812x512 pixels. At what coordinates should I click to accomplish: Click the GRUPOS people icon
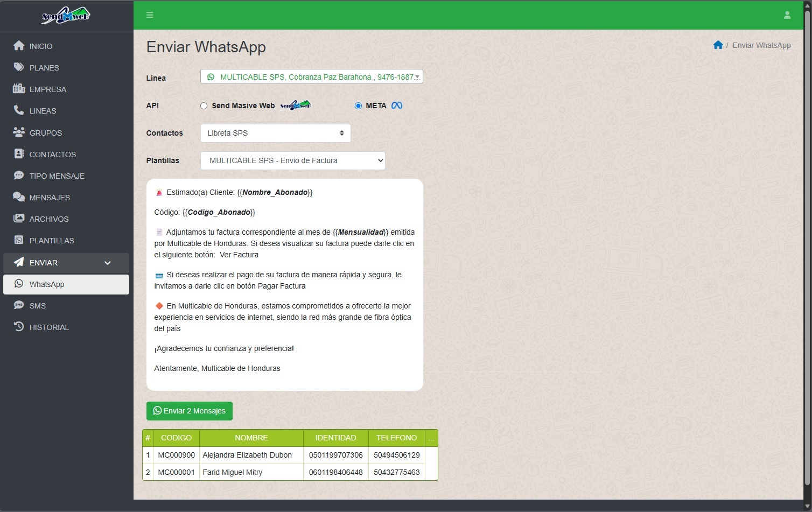coord(19,132)
